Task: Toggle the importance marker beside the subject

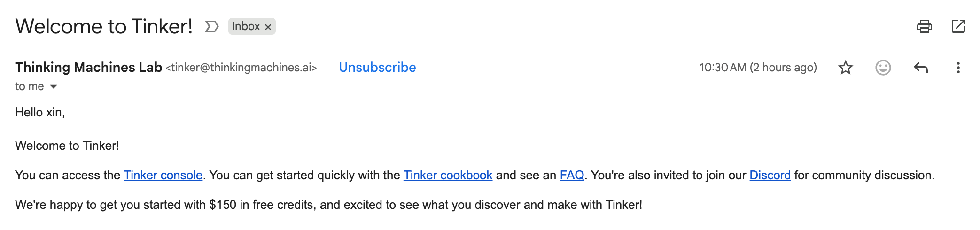Action: [x=212, y=26]
